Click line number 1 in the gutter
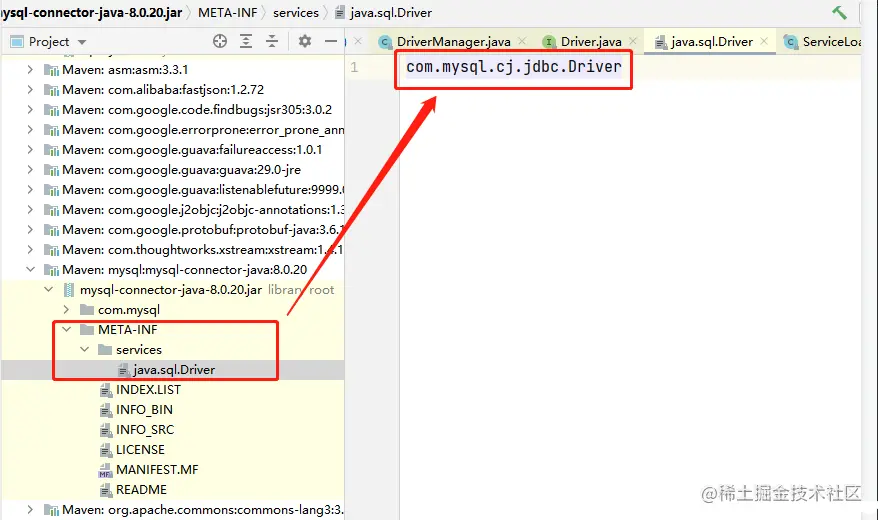878x520 pixels. click(x=354, y=67)
